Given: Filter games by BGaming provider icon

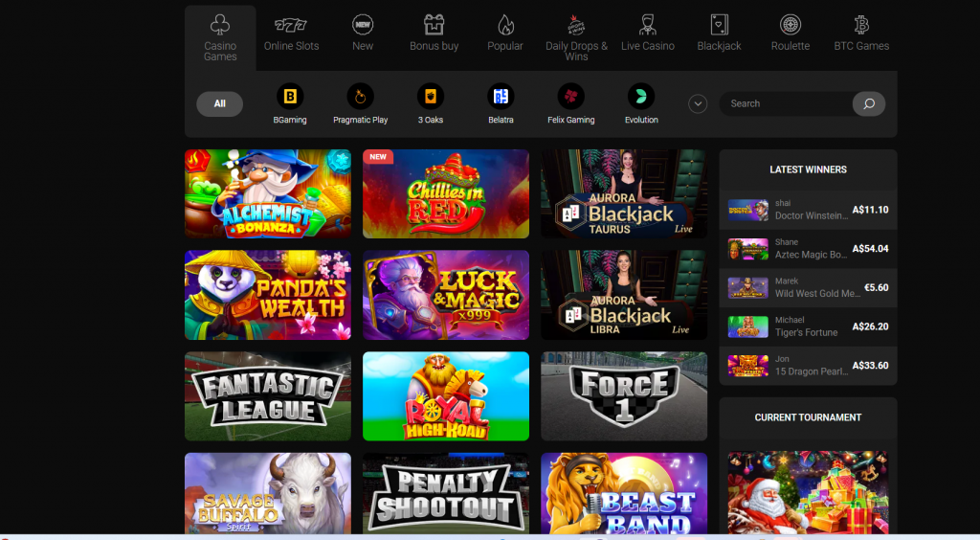Looking at the screenshot, I should click(290, 97).
